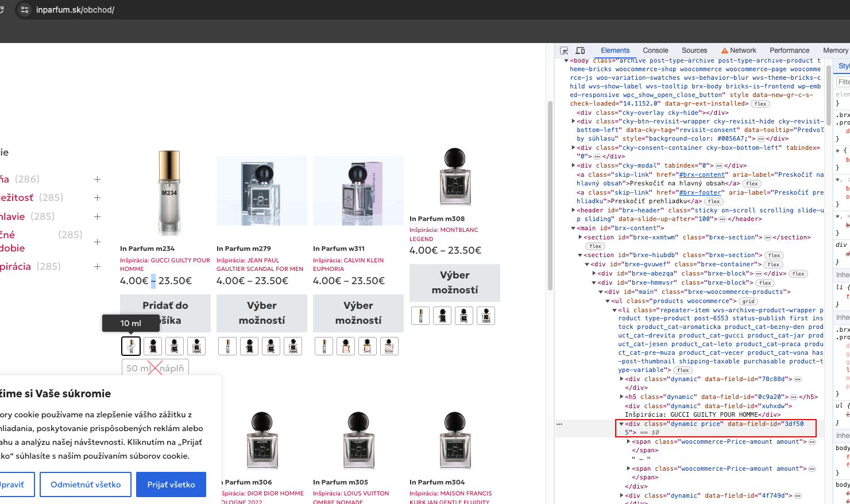Toggle the flex badge on the body element
This screenshot has width=850, height=504.
[x=761, y=104]
